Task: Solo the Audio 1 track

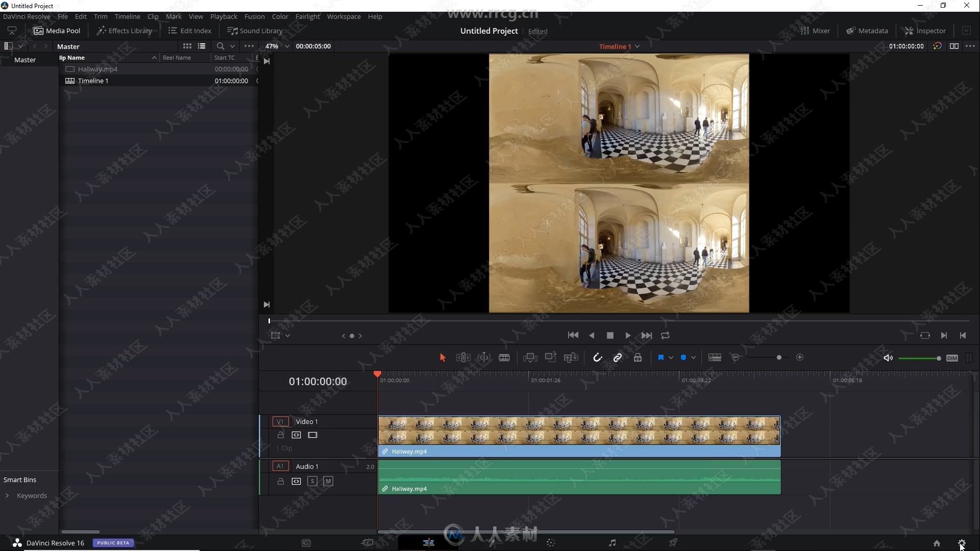Action: [312, 481]
